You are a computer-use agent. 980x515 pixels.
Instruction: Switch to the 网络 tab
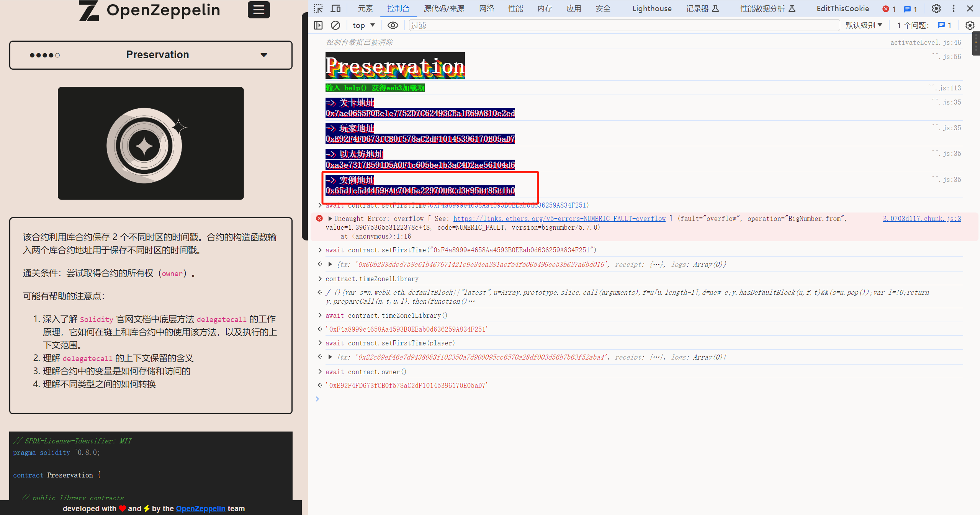pos(486,8)
